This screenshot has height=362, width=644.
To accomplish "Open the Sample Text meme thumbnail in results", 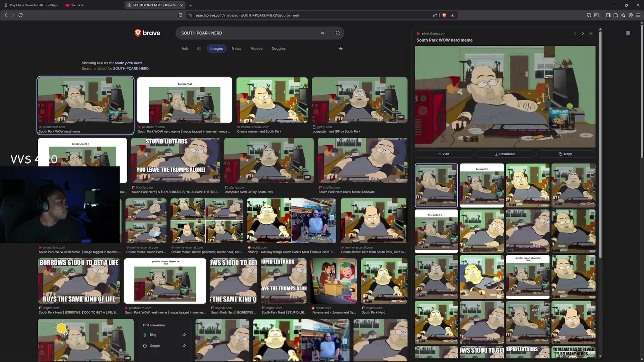I will (x=185, y=100).
